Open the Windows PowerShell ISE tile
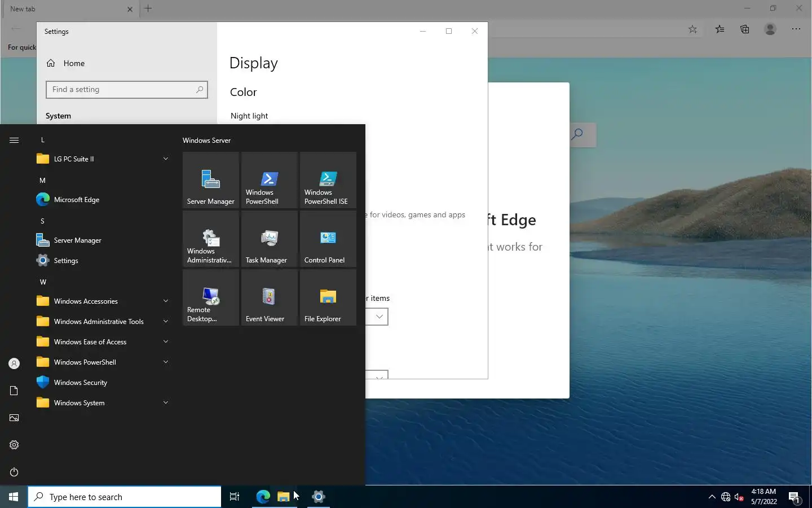The width and height of the screenshot is (812, 508). click(x=328, y=180)
